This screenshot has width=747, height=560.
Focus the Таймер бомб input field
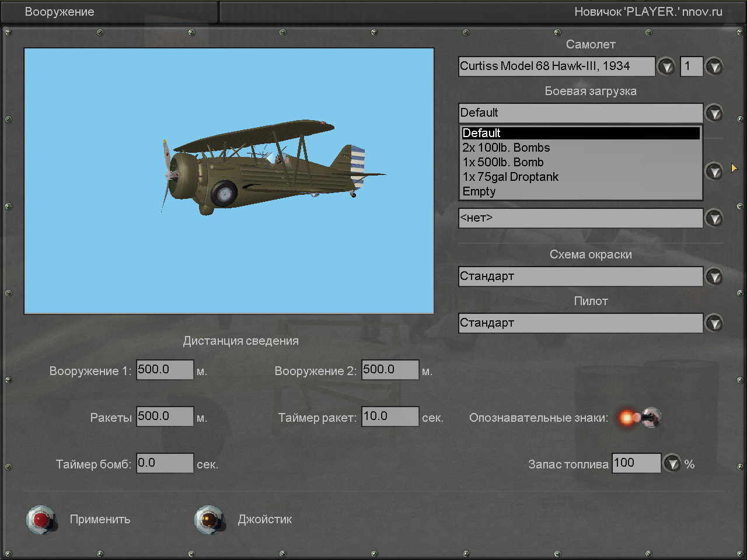click(165, 463)
